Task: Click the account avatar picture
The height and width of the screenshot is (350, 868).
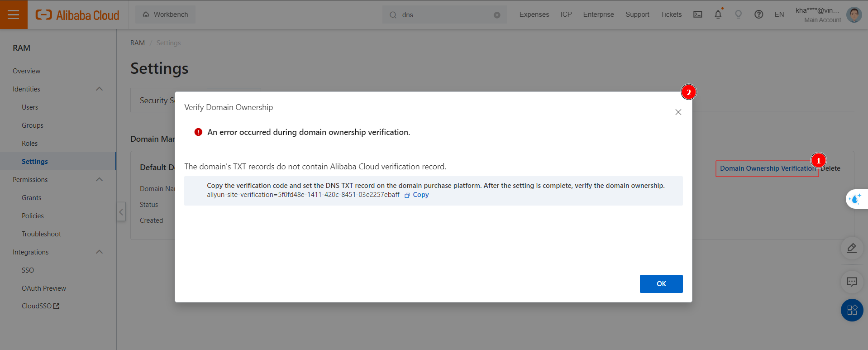Action: (x=854, y=14)
